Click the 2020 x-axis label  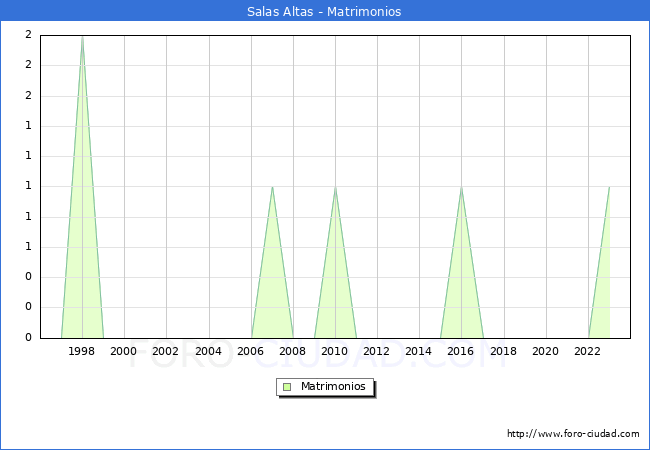[546, 351]
